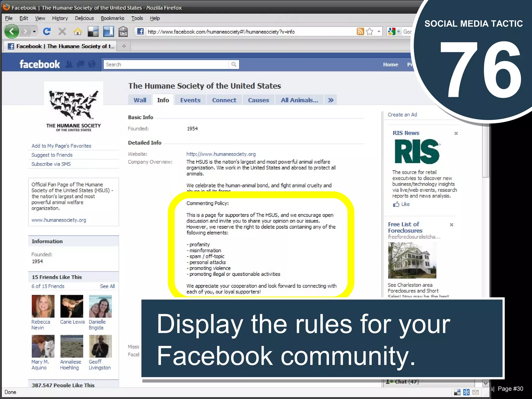Open the Facebook messages icon
532x399 pixels.
[81, 64]
